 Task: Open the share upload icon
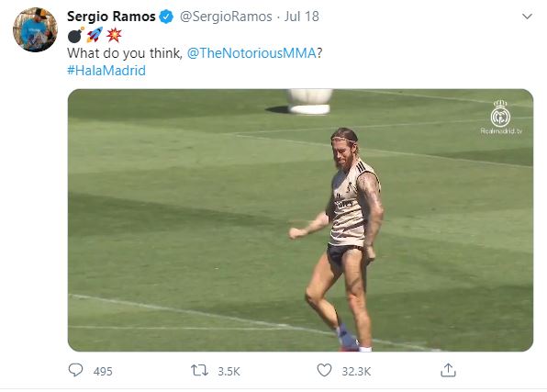pos(448,370)
